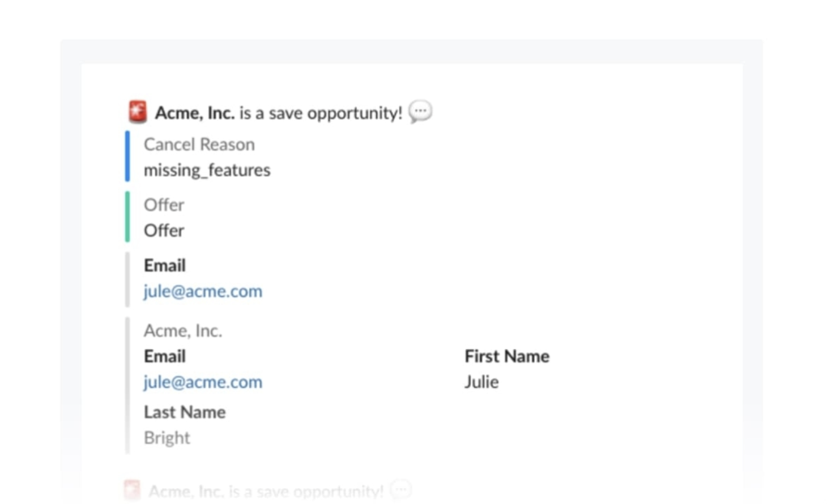
Task: Click the green Offer attachment bar
Action: pyautogui.click(x=127, y=217)
